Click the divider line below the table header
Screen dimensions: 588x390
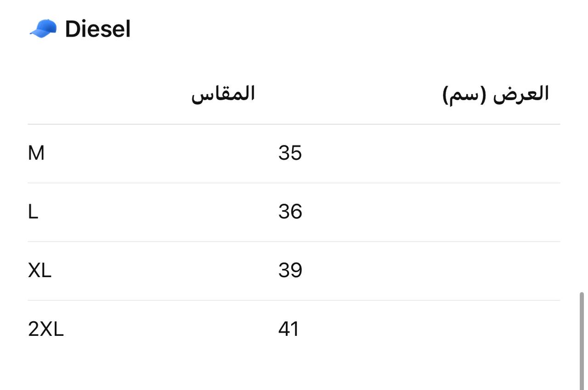(294, 124)
